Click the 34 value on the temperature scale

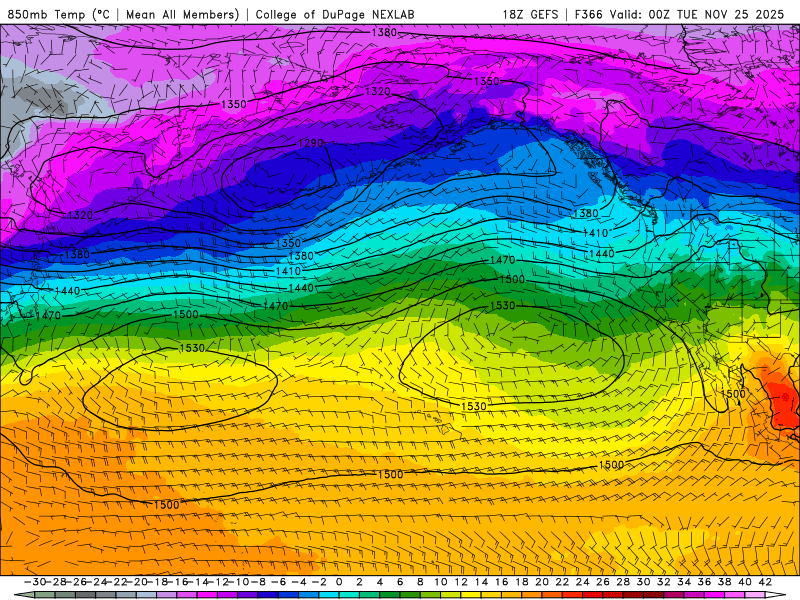click(x=684, y=582)
